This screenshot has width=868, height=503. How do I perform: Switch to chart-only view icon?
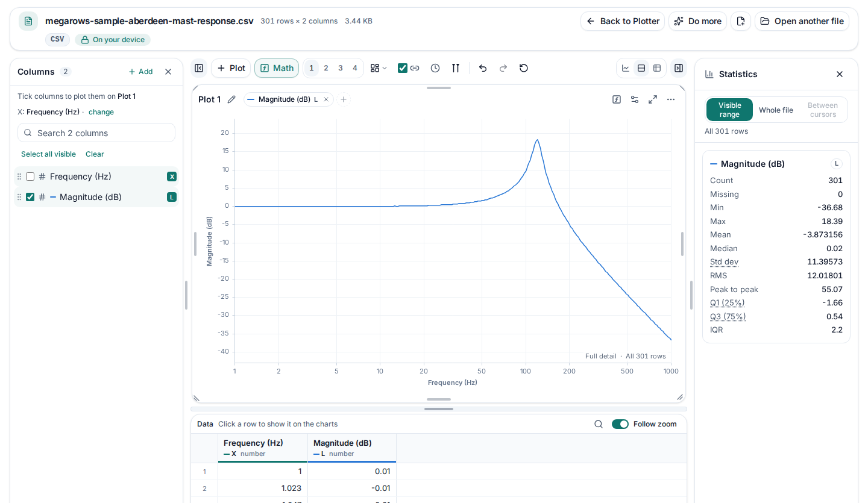point(626,68)
